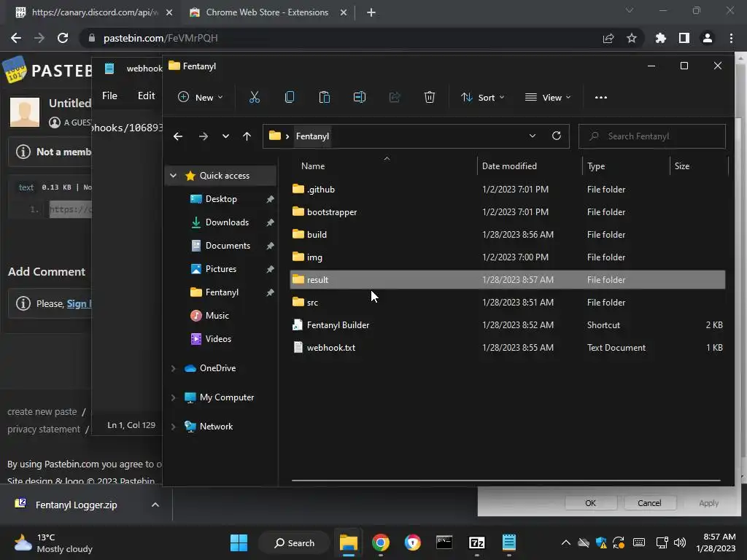
Task: Open Command Prompt from taskbar
Action: pos(444,542)
